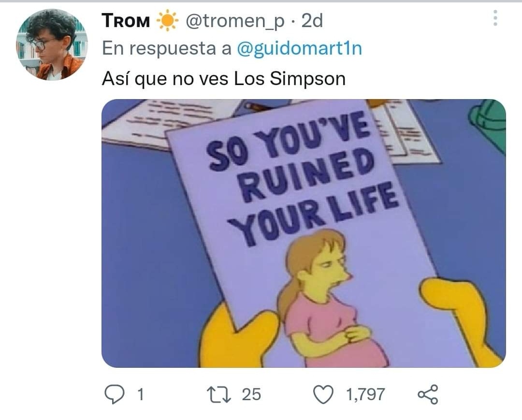The image size is (522, 420).
Task: Click the sun emoji beside Trom
Action: (167, 21)
